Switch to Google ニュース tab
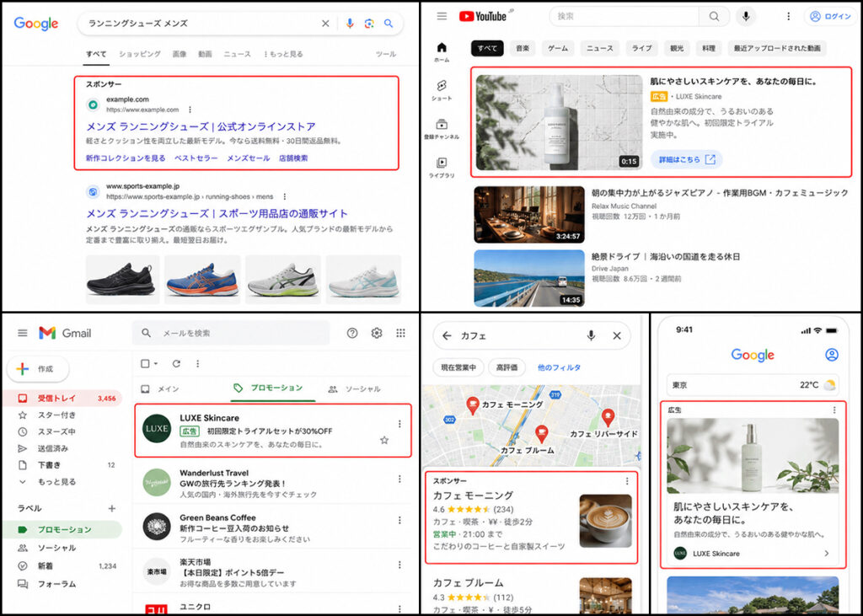Screen dimensions: 863x616 point(237,54)
